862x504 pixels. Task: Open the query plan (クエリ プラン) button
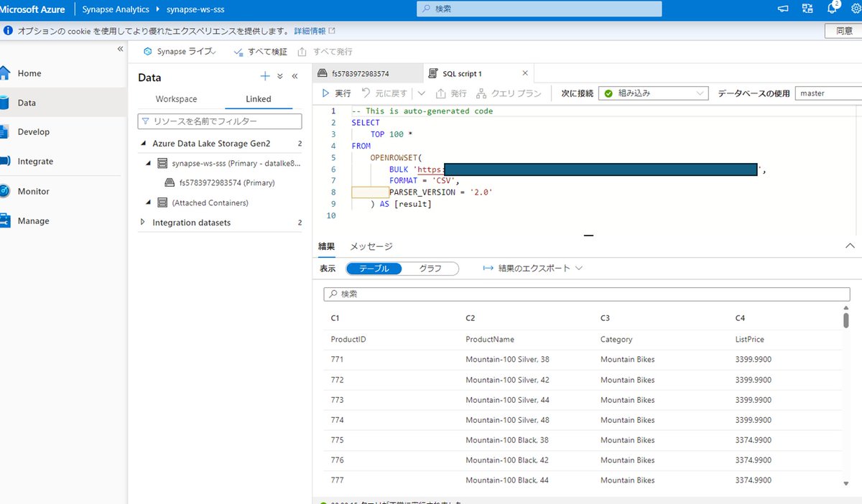tap(509, 93)
